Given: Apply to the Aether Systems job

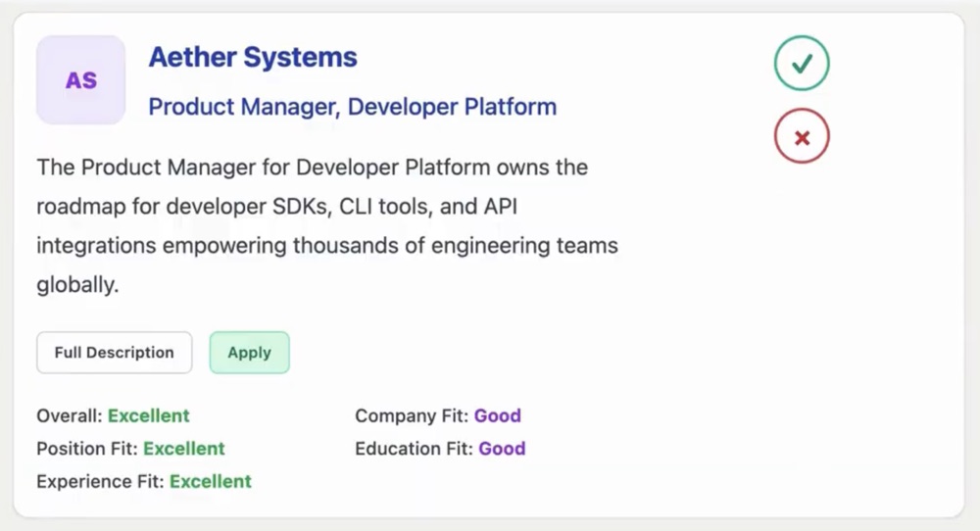Looking at the screenshot, I should [x=249, y=353].
